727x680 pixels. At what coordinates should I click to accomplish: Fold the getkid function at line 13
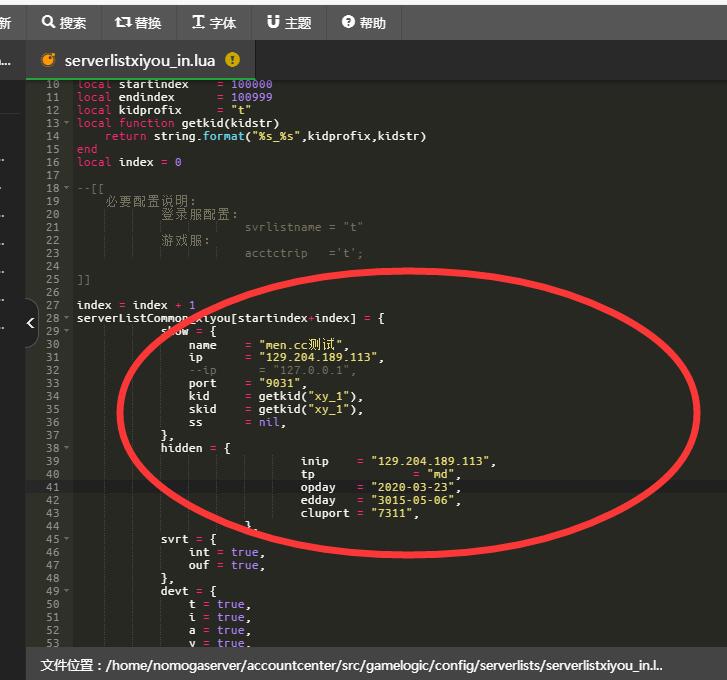point(66,123)
